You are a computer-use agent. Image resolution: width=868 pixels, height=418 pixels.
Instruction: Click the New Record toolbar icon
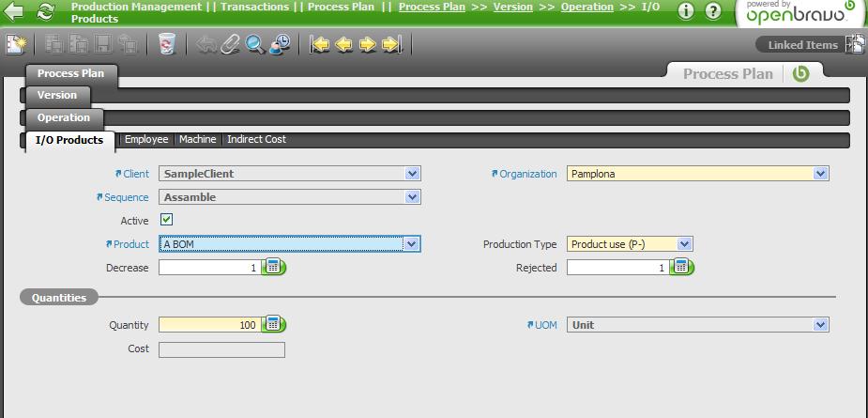pyautogui.click(x=16, y=44)
